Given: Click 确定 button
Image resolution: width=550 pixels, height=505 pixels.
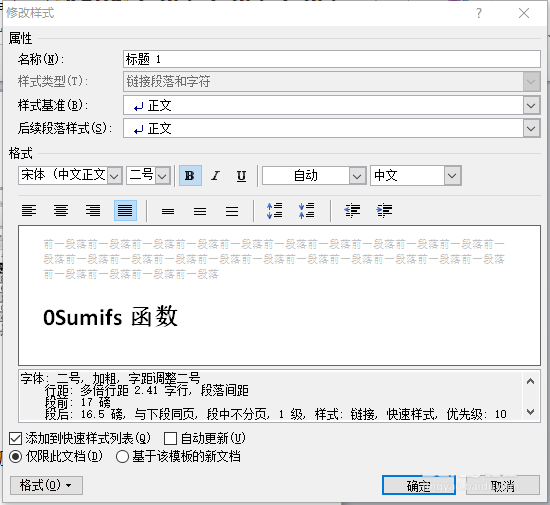Looking at the screenshot, I should [419, 485].
